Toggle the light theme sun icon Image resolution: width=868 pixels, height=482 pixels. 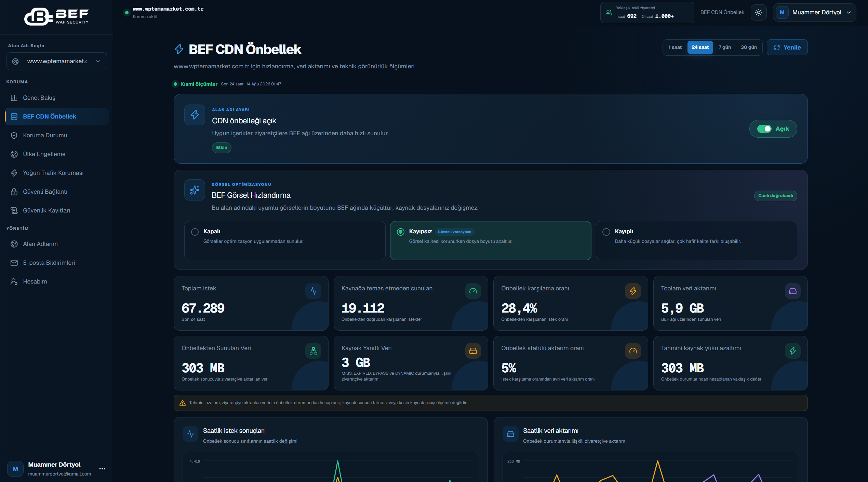pos(759,12)
